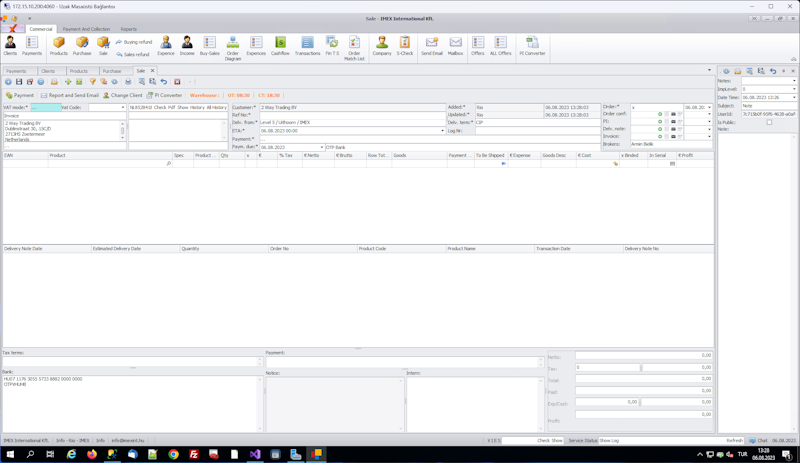Toggle the green circle in Invoice row
800x463 pixels.
pyautogui.click(x=660, y=136)
